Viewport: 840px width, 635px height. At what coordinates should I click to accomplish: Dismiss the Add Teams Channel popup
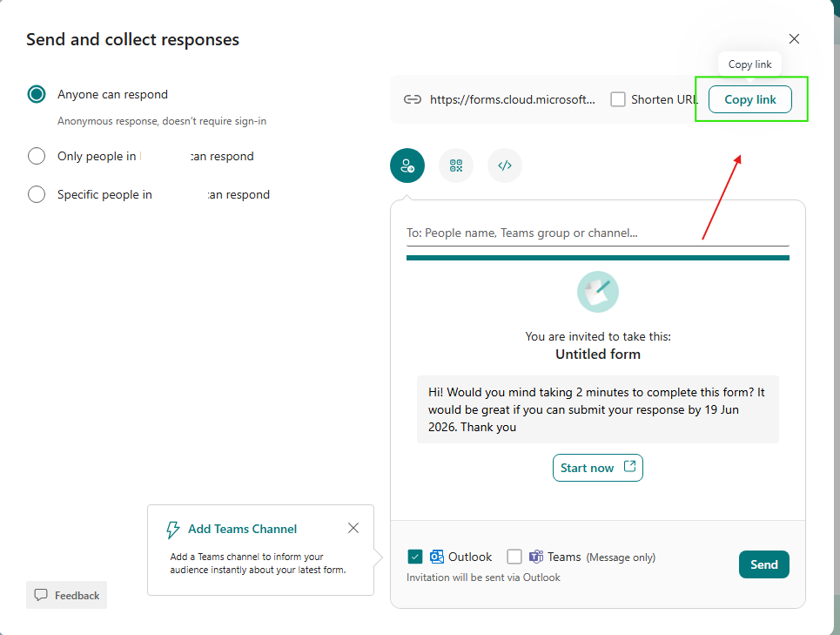pyautogui.click(x=353, y=529)
